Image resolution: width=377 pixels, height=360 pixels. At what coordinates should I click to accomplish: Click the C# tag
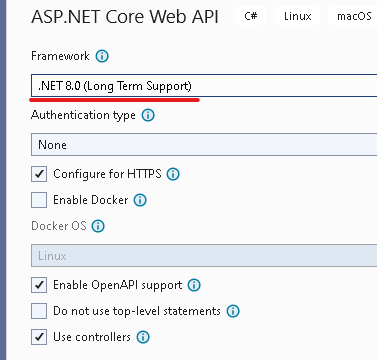click(x=251, y=16)
